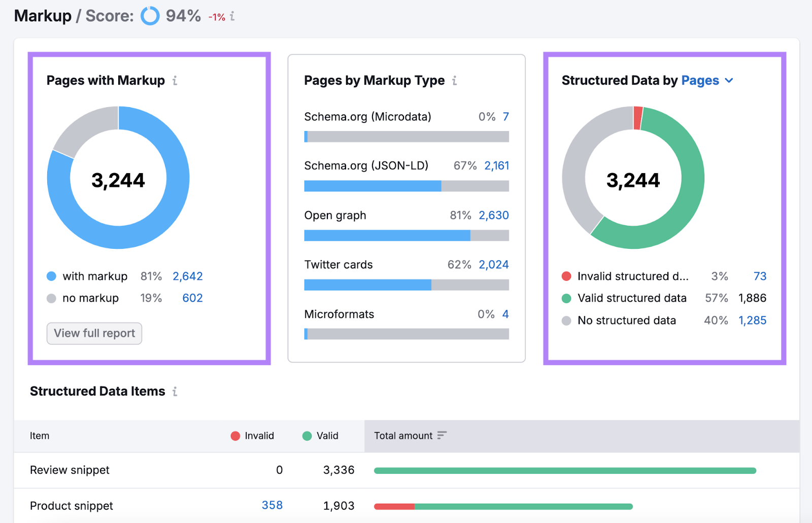Click the Open graph progress bar

point(406,236)
